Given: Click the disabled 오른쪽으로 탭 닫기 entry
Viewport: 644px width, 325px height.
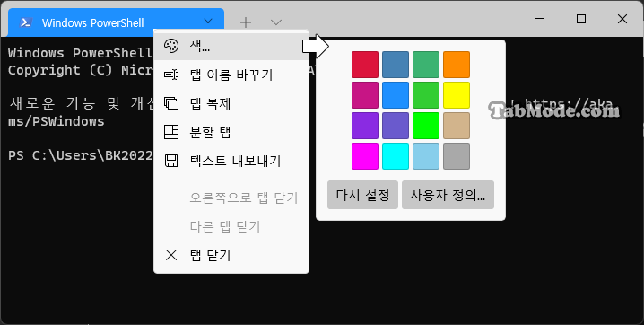Looking at the screenshot, I should pyautogui.click(x=231, y=198).
